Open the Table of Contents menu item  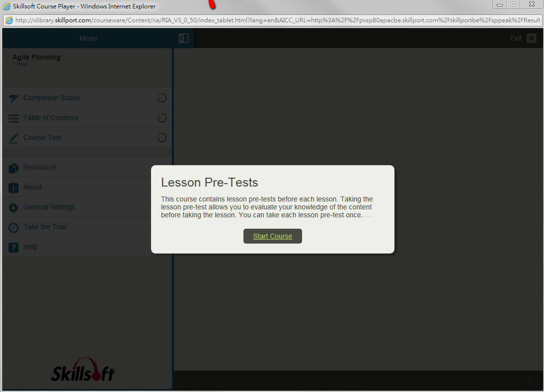[87, 118]
